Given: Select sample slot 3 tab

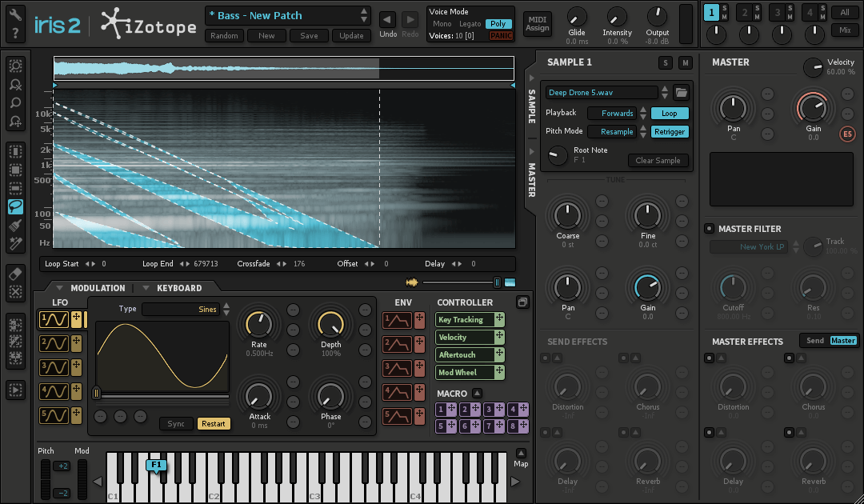Looking at the screenshot, I should 778,12.
